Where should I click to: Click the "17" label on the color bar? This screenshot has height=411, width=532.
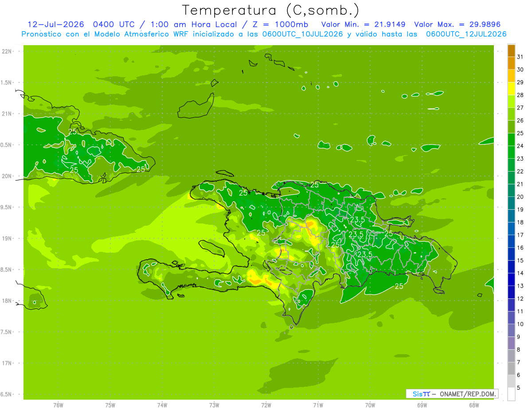tap(520, 235)
